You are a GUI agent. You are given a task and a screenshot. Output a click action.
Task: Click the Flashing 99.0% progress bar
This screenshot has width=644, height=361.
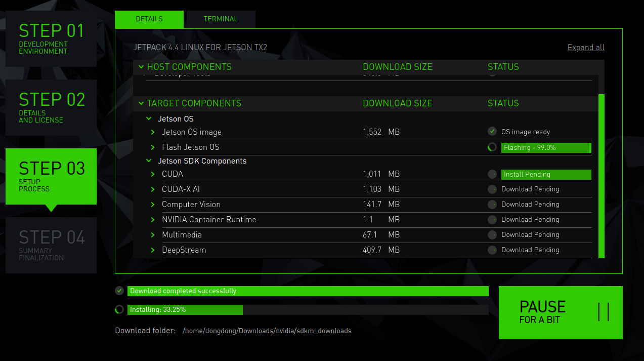546,147
